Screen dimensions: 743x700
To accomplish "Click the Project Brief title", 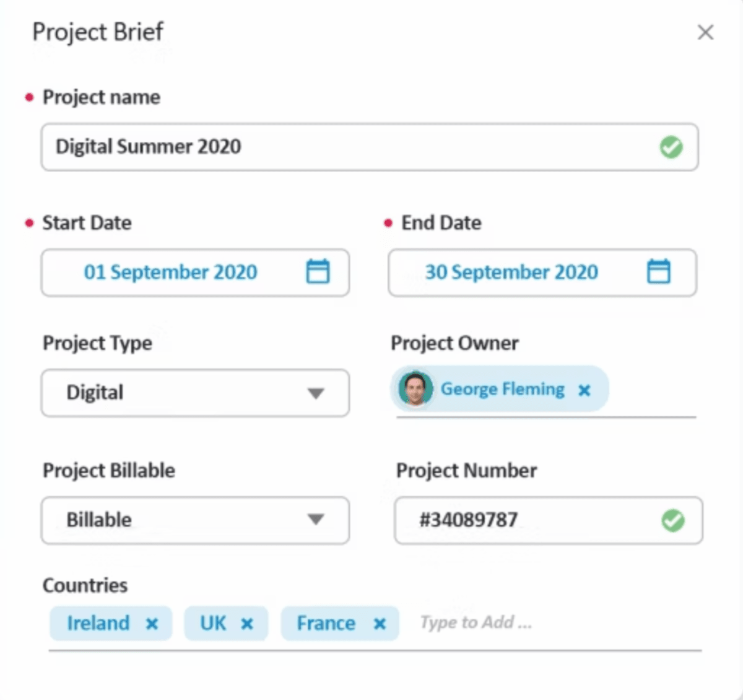I will [x=98, y=32].
